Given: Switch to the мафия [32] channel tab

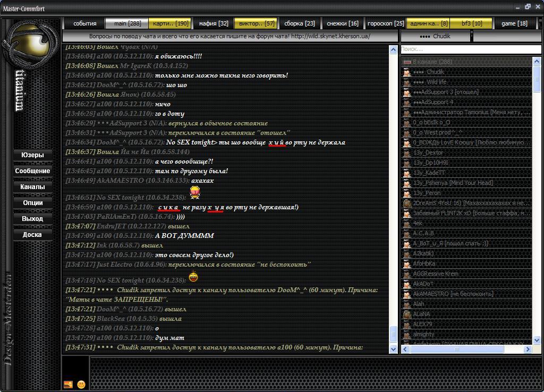Looking at the screenshot, I should 214,23.
